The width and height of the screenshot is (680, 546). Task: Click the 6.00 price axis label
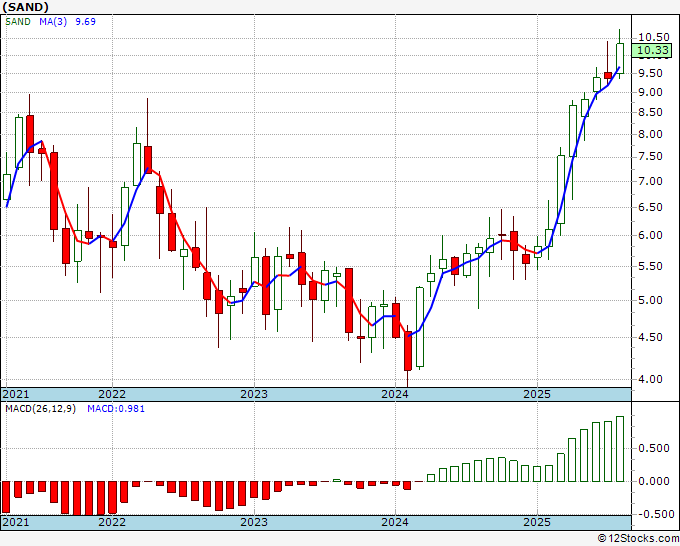(651, 235)
